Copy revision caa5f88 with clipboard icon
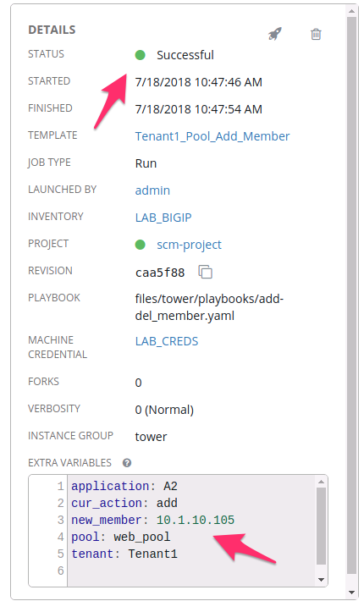The height and width of the screenshot is (601, 364). 206,272
